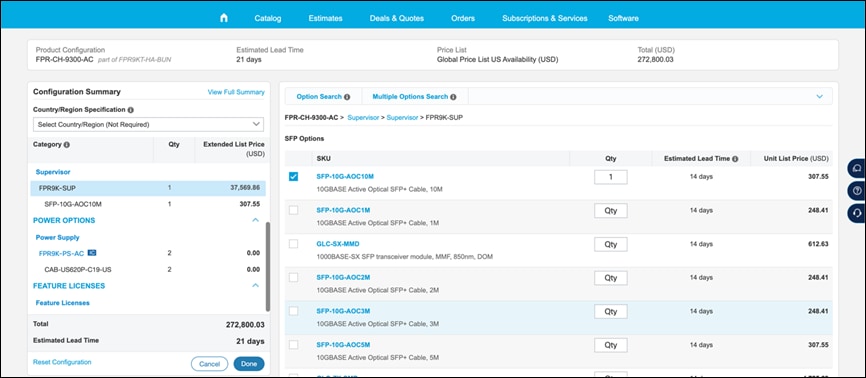Image resolution: width=866 pixels, height=378 pixels.
Task: Switch to the Option Search tab
Action: [x=323, y=96]
